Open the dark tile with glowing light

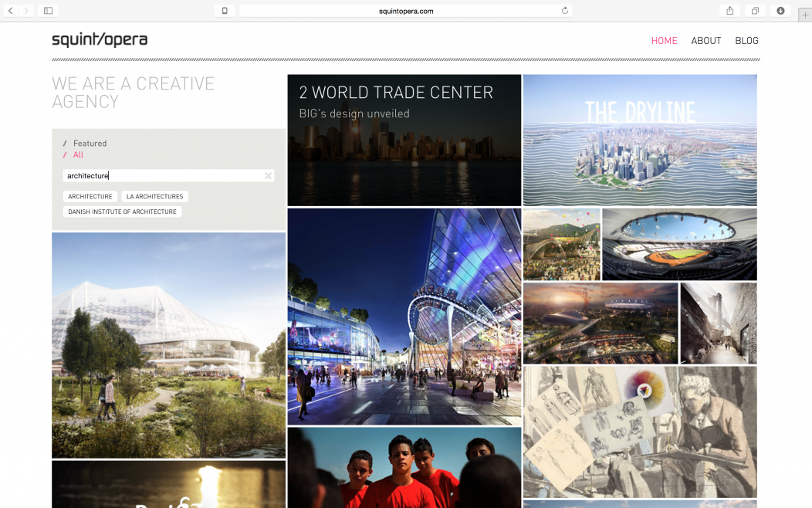coord(169,484)
